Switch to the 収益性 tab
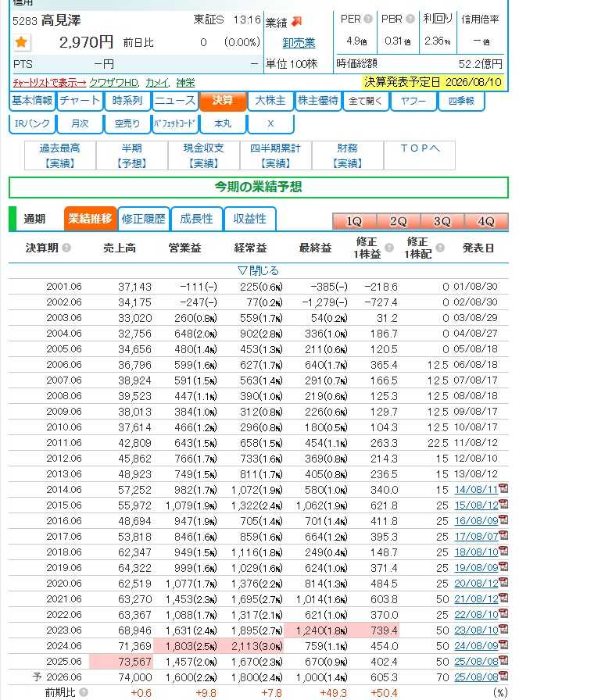The image size is (612, 700). [x=249, y=219]
